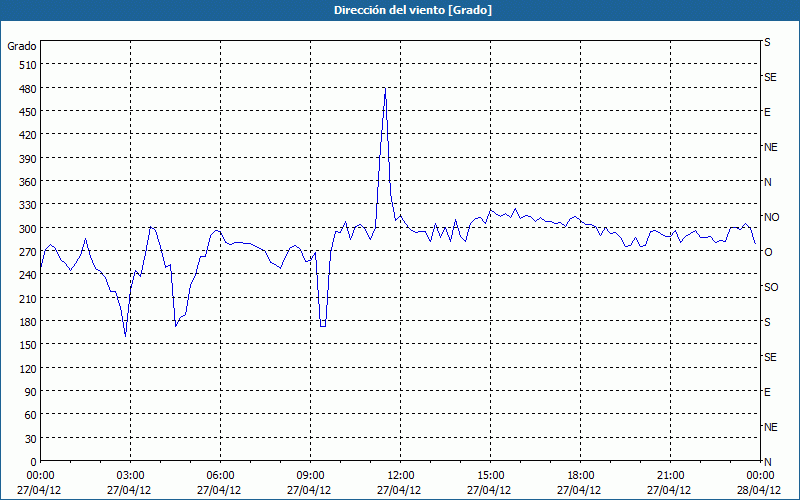This screenshot has height=500, width=800.
Task: Select the 300 degree axis value
Action: (29, 229)
